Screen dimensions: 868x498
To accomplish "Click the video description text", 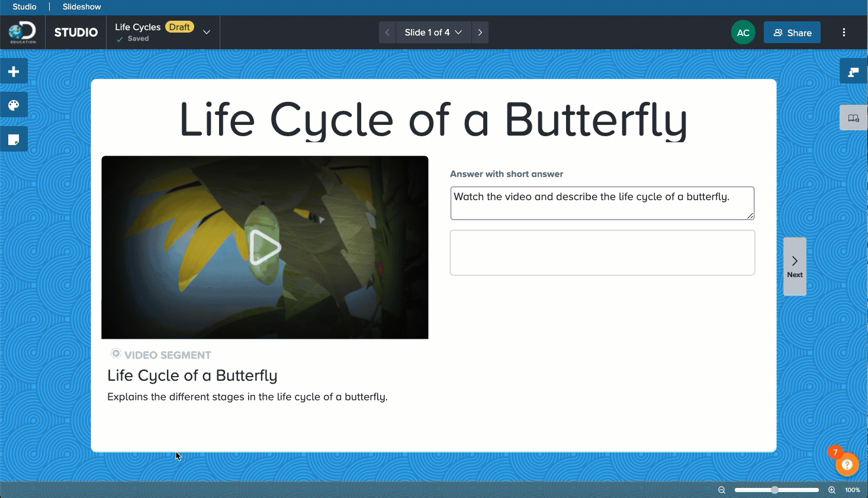I will 247,397.
